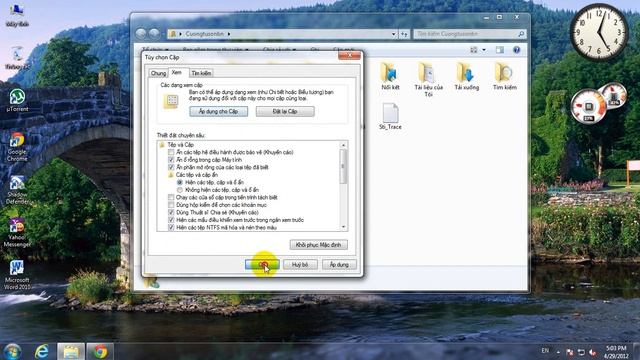Click the Explorer search input field
This screenshot has width=640, height=360.
tap(465, 34)
